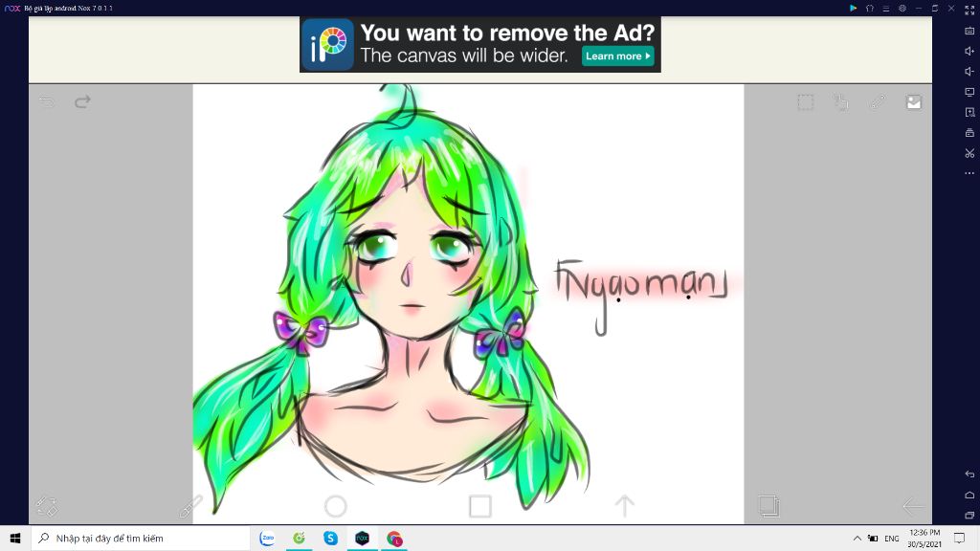Go back using the left arrow icon

click(912, 506)
